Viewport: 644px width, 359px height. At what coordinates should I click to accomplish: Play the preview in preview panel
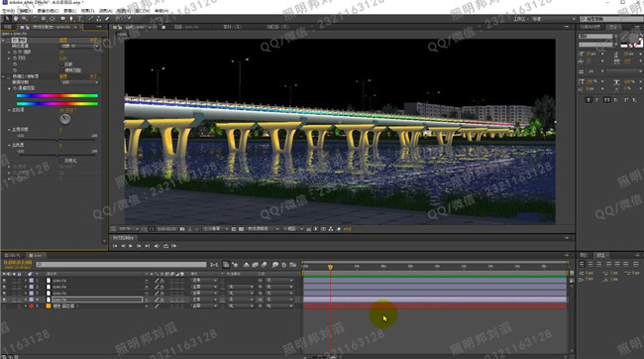(x=131, y=246)
